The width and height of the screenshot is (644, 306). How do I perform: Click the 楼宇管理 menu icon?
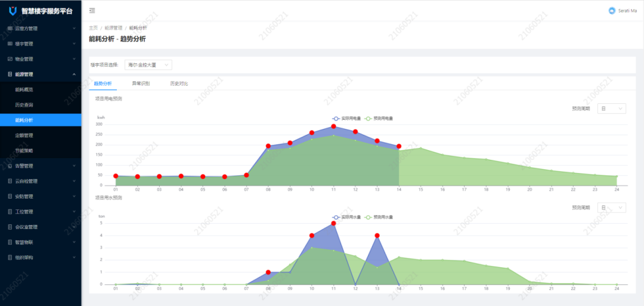10,44
